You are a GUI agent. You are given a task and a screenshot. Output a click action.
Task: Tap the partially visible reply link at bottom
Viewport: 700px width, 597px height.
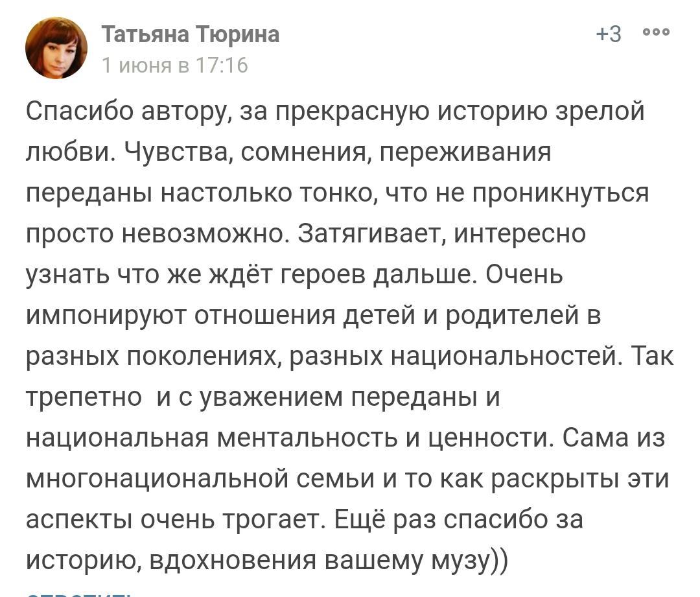[78, 593]
